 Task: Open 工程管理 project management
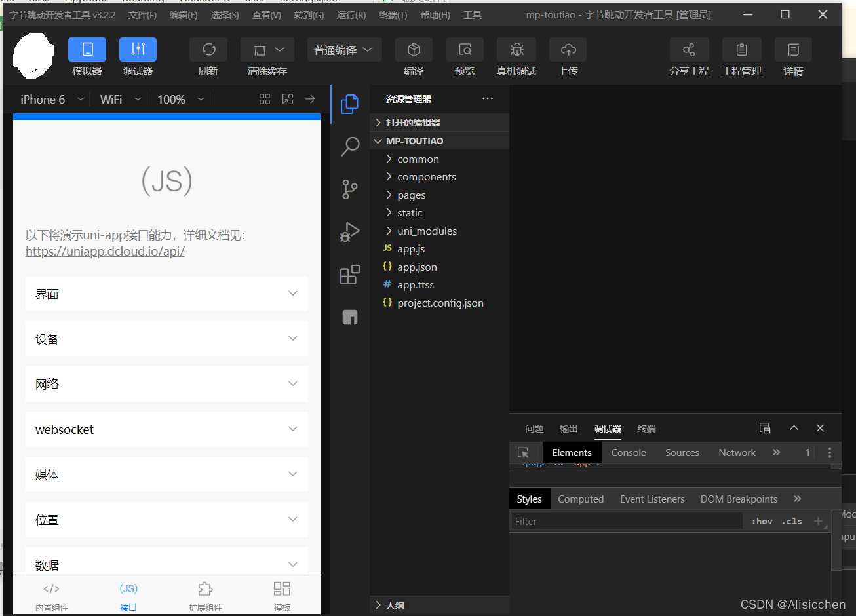(x=741, y=50)
